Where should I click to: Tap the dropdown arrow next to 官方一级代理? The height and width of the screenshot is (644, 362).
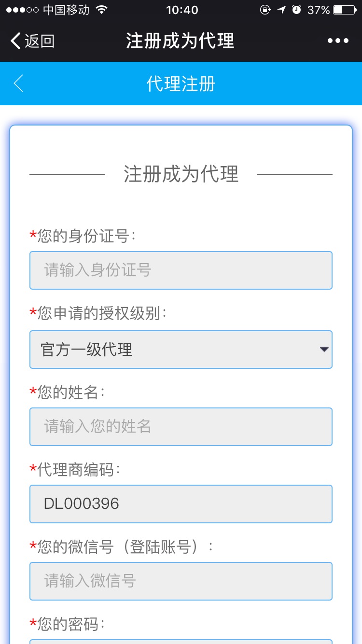pos(326,350)
